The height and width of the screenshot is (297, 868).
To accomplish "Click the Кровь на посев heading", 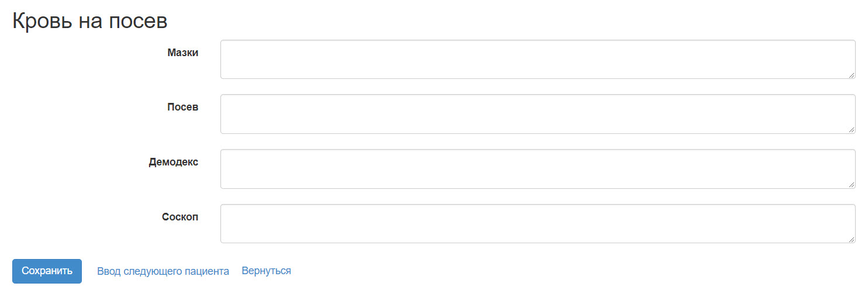I will coord(90,21).
